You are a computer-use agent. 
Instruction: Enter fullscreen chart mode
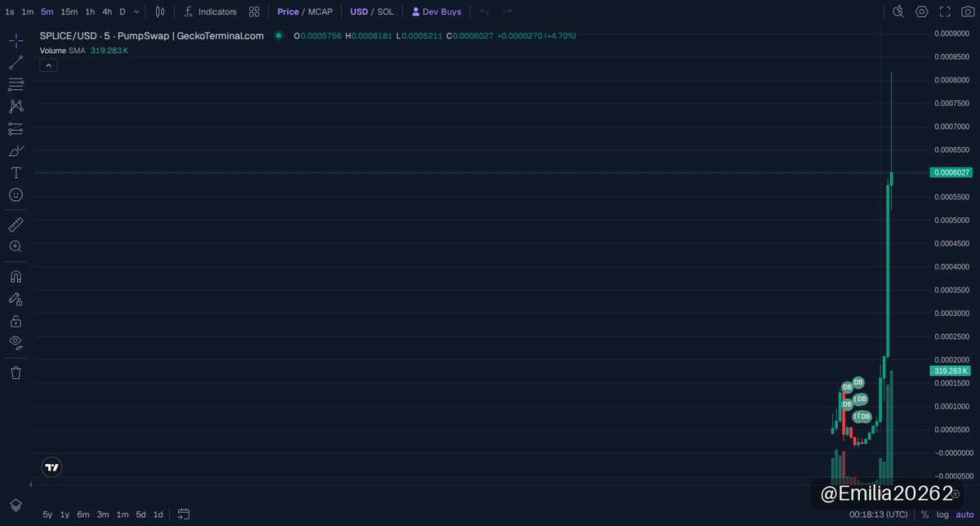point(945,11)
